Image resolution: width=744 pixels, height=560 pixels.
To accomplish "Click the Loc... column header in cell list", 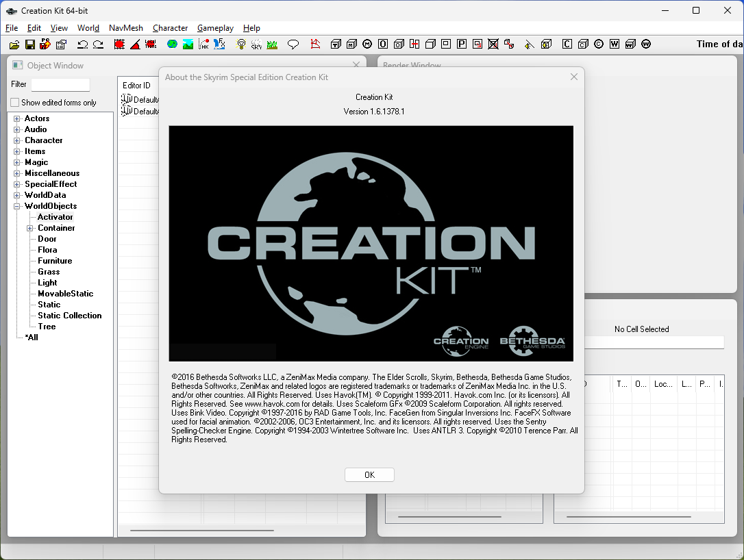I will tap(663, 384).
